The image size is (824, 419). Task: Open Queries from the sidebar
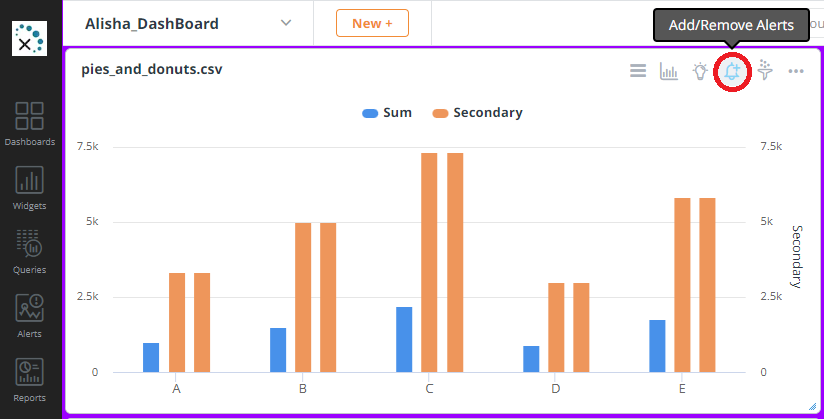point(30,251)
